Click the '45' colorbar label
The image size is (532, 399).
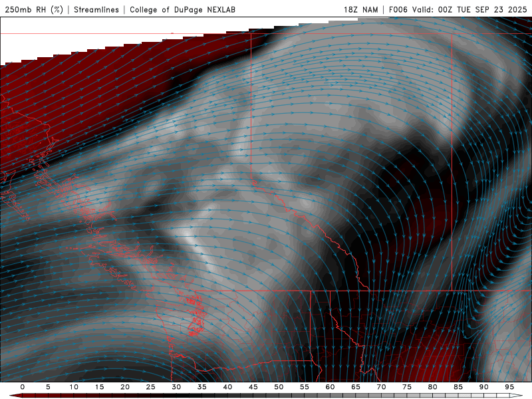[x=253, y=387]
